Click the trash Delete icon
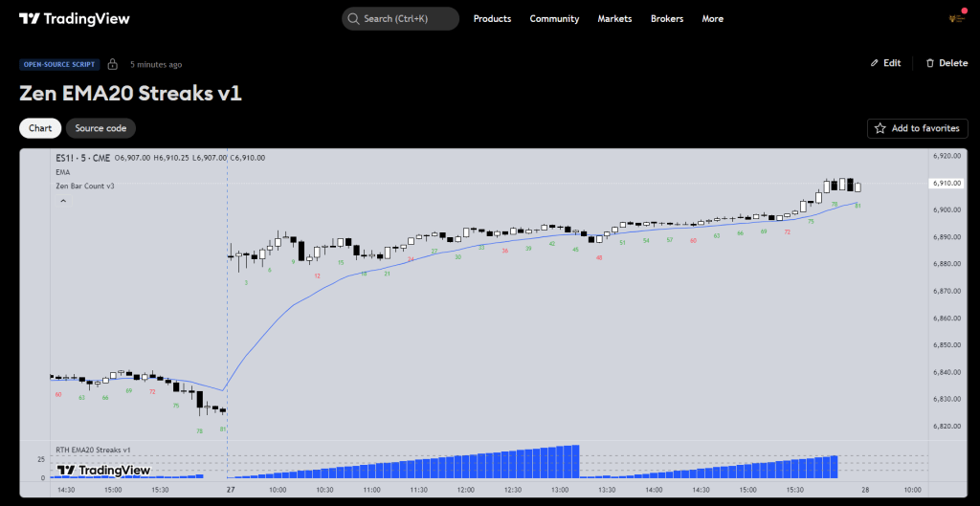Viewport: 980px width, 506px height. pos(930,63)
